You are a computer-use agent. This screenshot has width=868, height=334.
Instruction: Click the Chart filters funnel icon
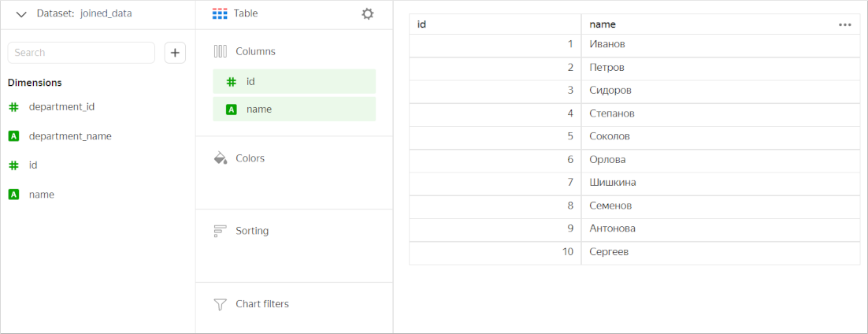pyautogui.click(x=221, y=304)
